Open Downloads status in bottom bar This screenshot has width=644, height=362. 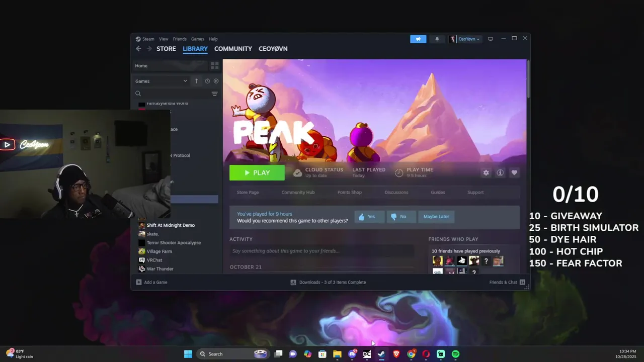tap(328, 282)
